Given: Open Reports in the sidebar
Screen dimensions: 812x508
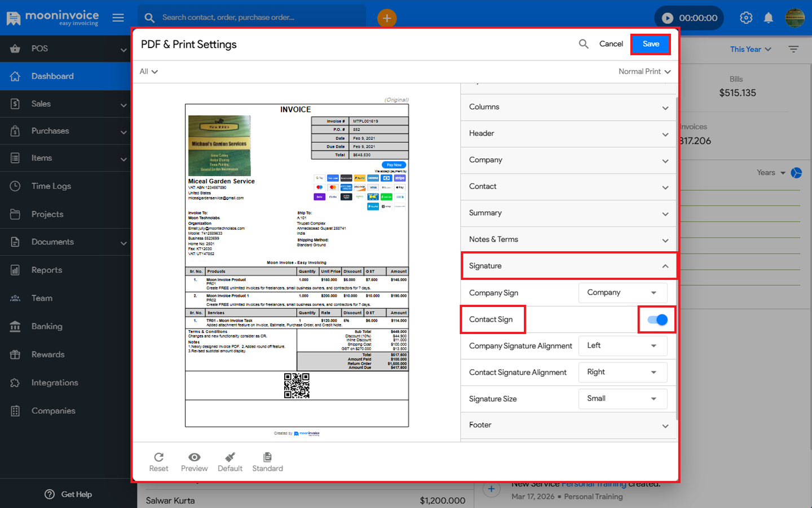Looking at the screenshot, I should coord(47,270).
